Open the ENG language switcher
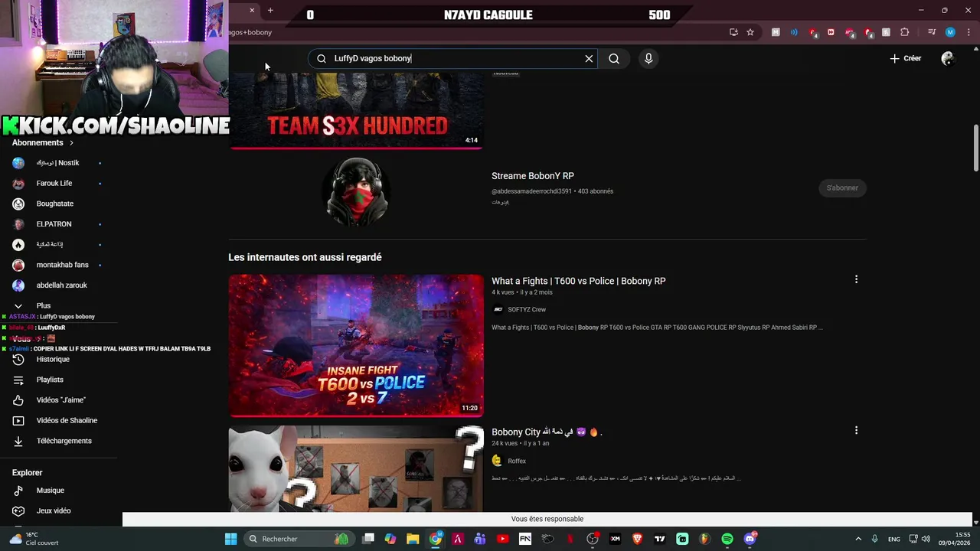The height and width of the screenshot is (551, 980). pyautogui.click(x=894, y=539)
